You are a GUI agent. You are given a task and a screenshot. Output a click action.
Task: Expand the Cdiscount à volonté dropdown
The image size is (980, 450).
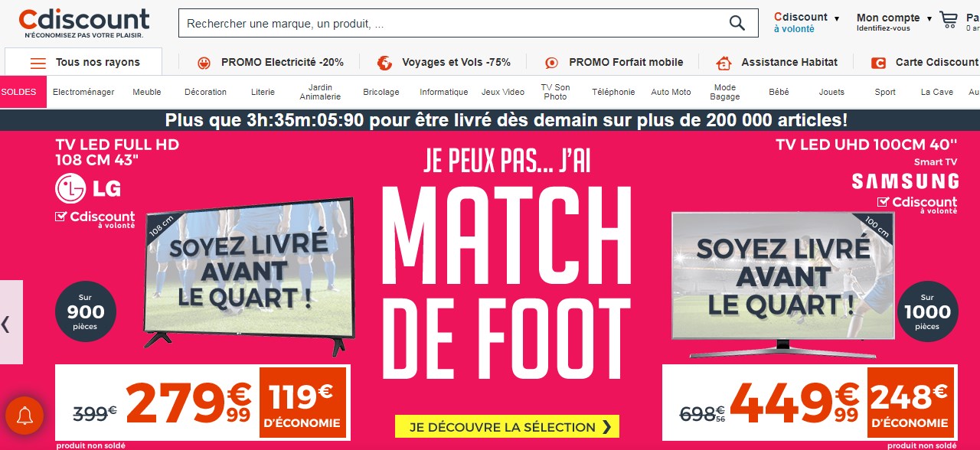tap(837, 18)
